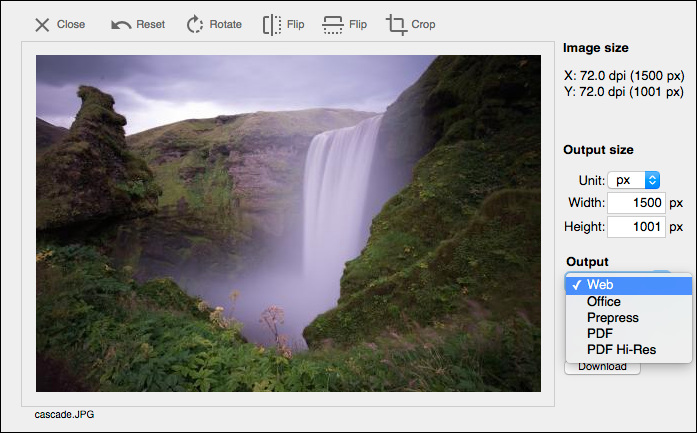
Task: Select the Crop tool icon
Action: coord(396,25)
